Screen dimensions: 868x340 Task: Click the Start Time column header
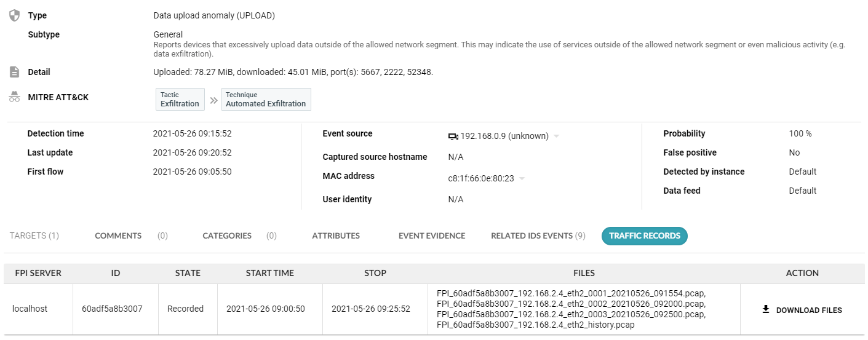pos(270,273)
